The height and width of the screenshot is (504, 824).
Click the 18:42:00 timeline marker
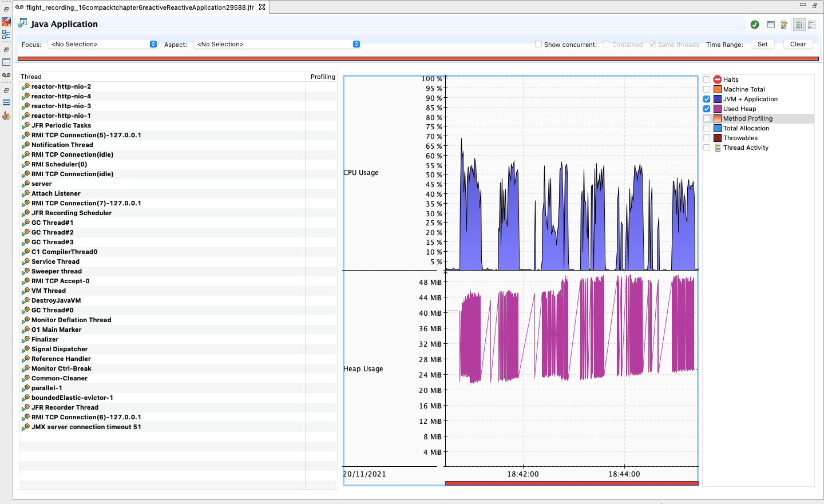523,474
